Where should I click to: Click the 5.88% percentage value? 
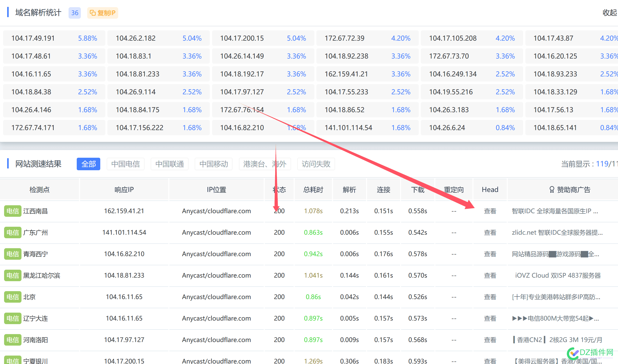tap(87, 38)
